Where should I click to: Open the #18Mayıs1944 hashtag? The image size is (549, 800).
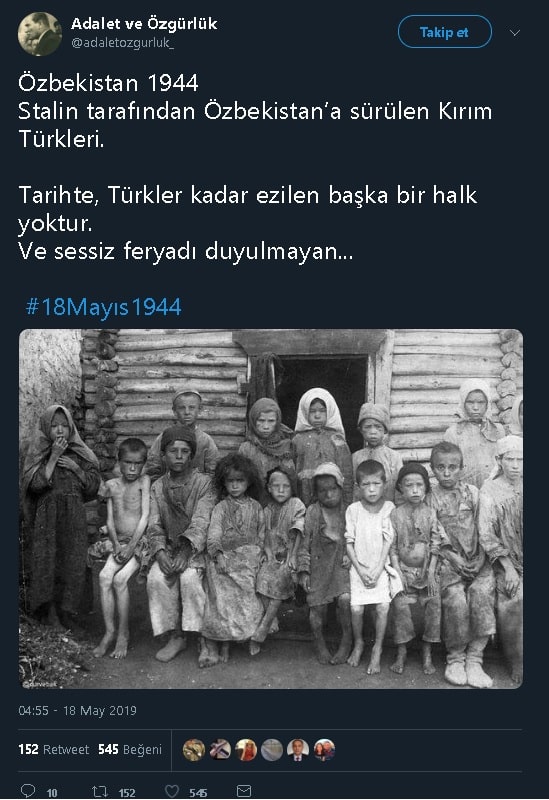[x=103, y=307]
